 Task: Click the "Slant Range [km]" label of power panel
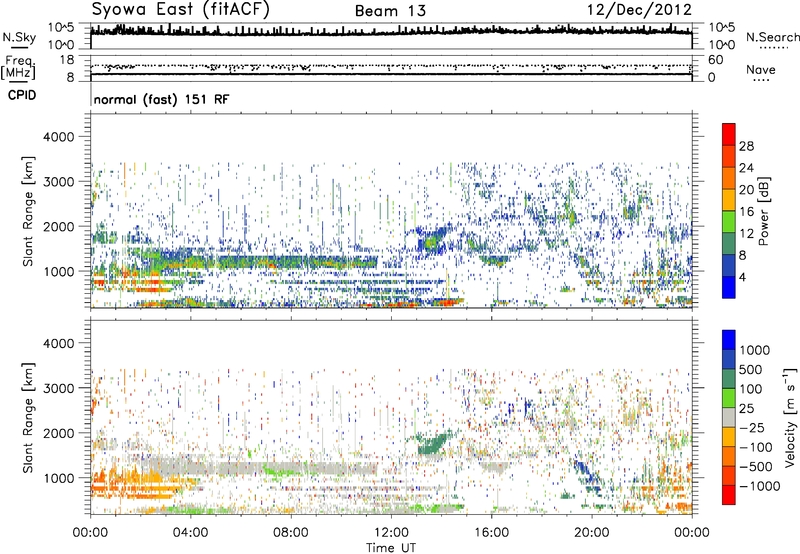point(28,211)
